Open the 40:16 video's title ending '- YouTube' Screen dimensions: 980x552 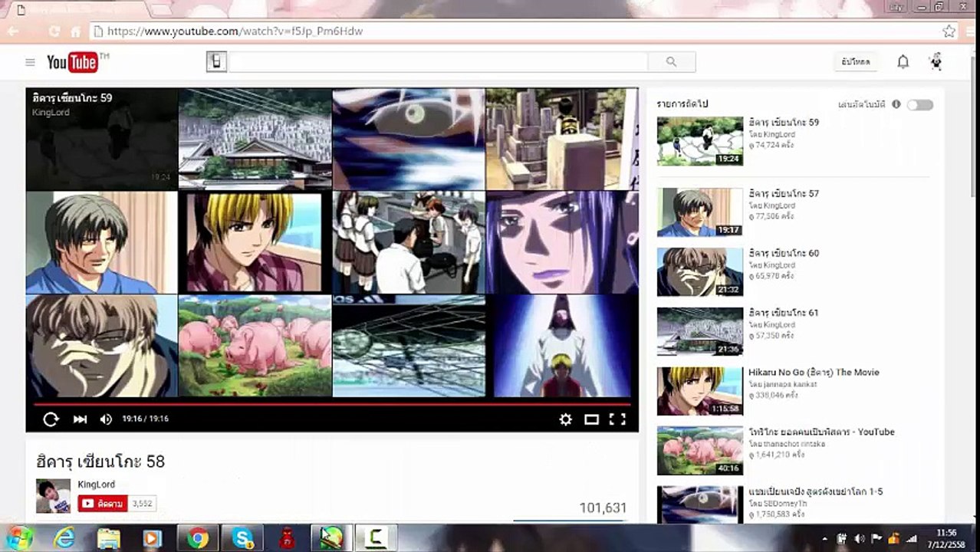(x=821, y=432)
